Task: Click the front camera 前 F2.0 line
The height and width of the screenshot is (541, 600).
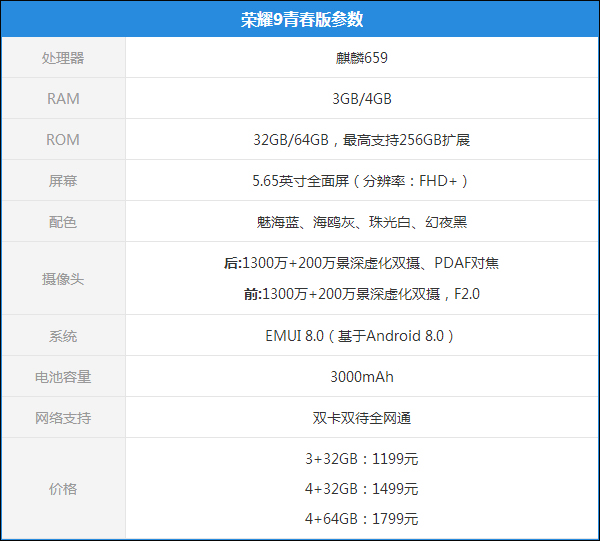Action: 361,294
